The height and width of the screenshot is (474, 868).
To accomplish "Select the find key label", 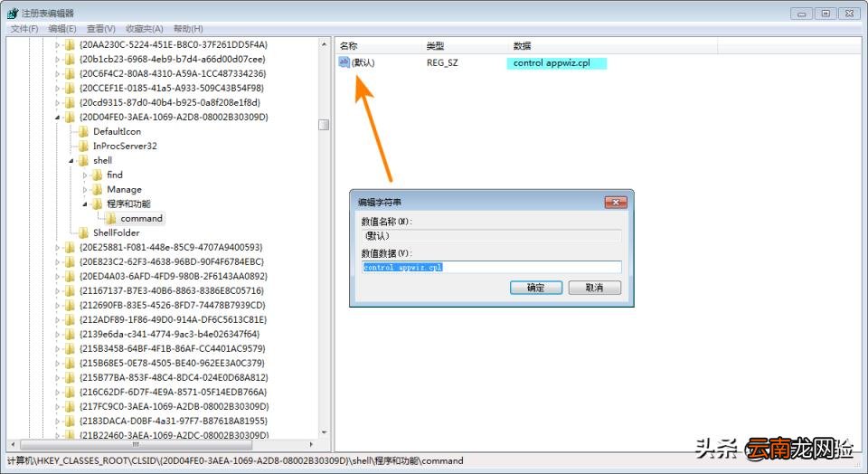I will (x=115, y=175).
